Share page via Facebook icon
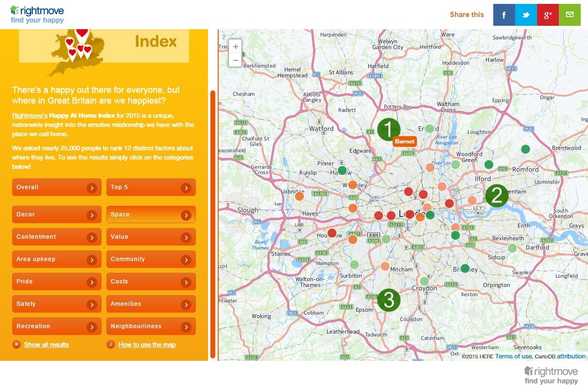Screen dimensions: 588x390 504,15
